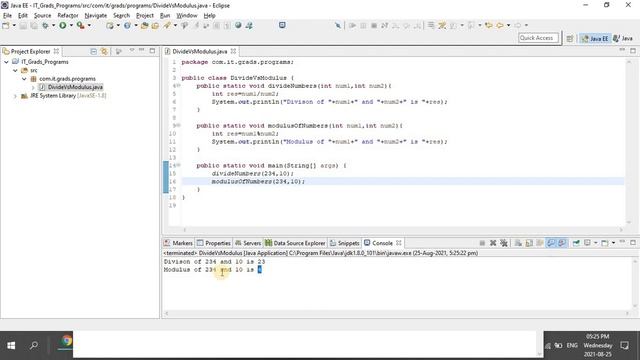This screenshot has height=360, width=640.
Task: Switch to the Properties tab
Action: coord(213,243)
